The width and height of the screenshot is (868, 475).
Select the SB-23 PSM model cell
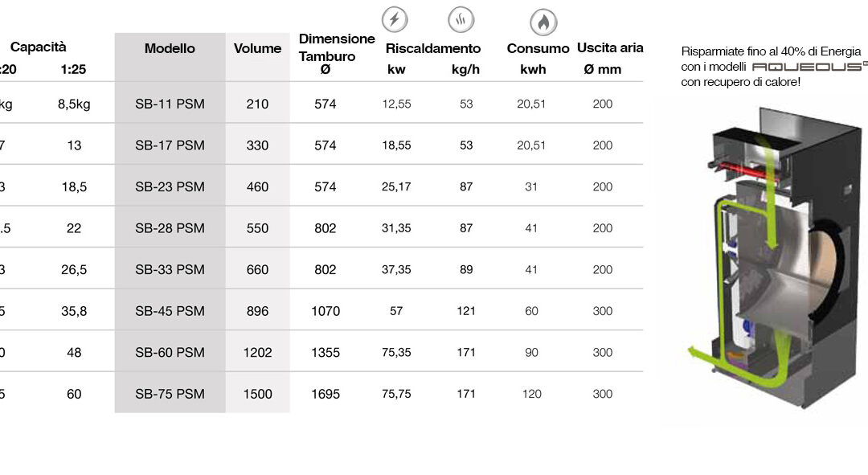(x=170, y=187)
